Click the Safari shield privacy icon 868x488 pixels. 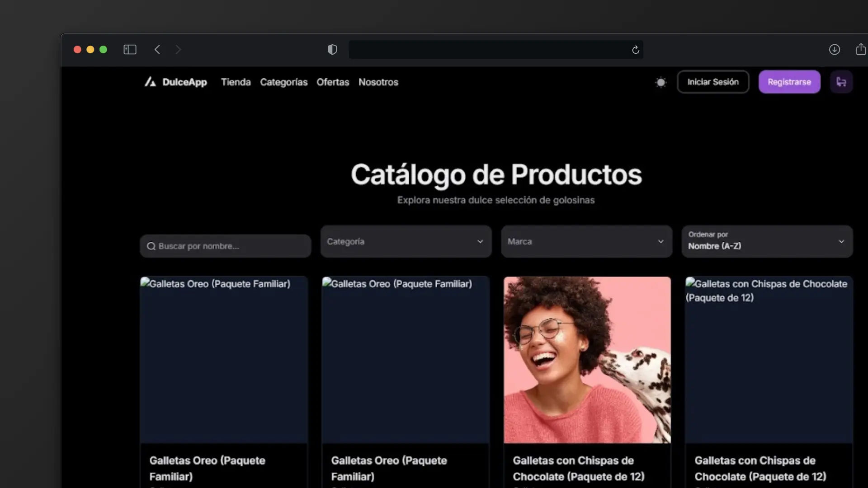pos(332,49)
